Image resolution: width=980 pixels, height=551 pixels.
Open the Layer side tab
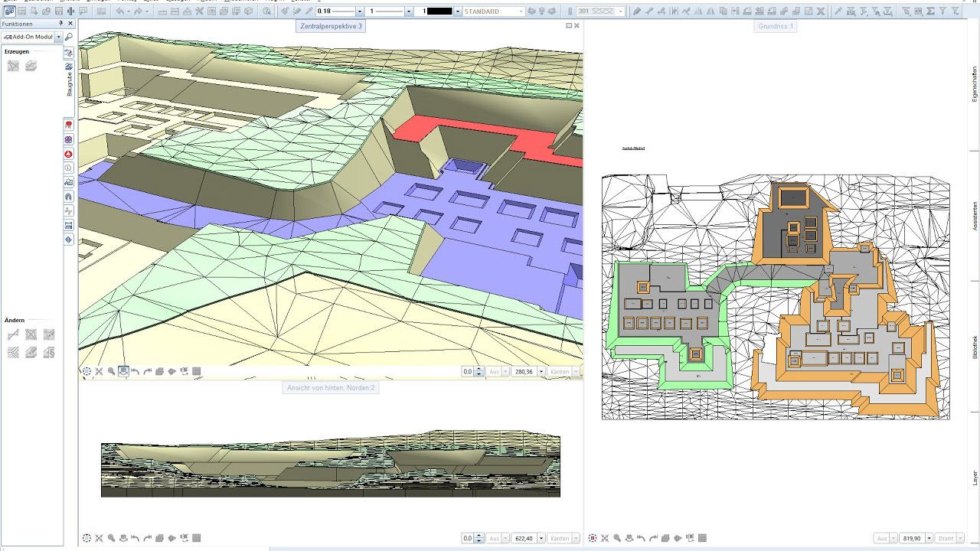click(974, 477)
